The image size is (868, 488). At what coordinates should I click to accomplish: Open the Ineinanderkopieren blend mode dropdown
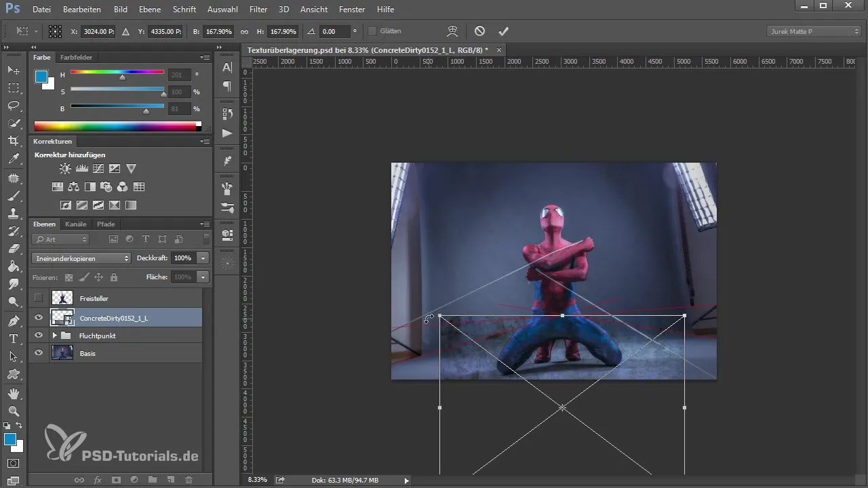(81, 258)
